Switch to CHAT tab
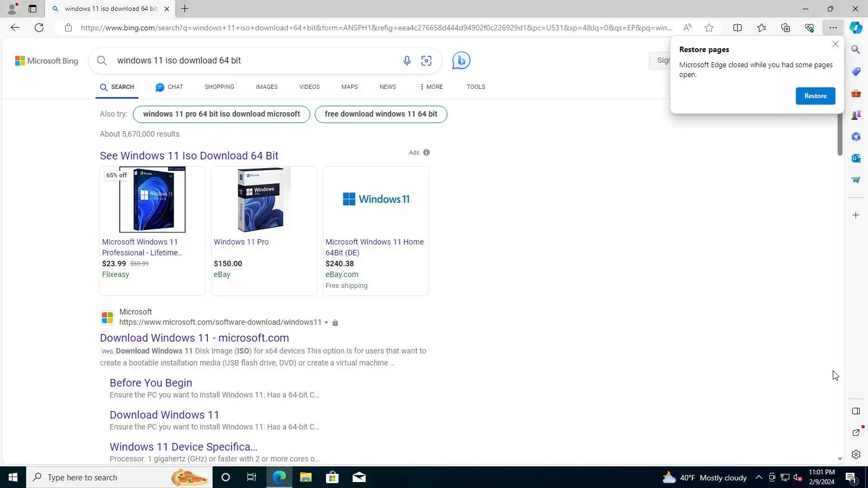Viewport: 868px width, 488px height. pos(169,87)
